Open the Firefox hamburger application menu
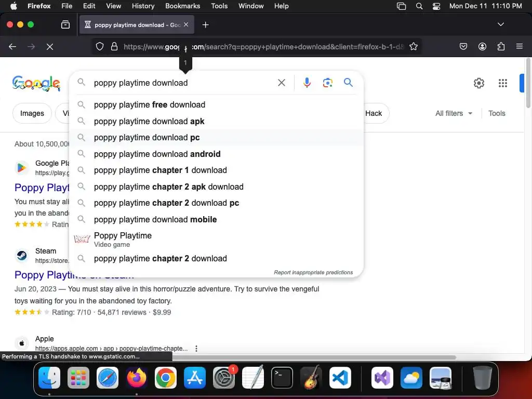 (520, 46)
